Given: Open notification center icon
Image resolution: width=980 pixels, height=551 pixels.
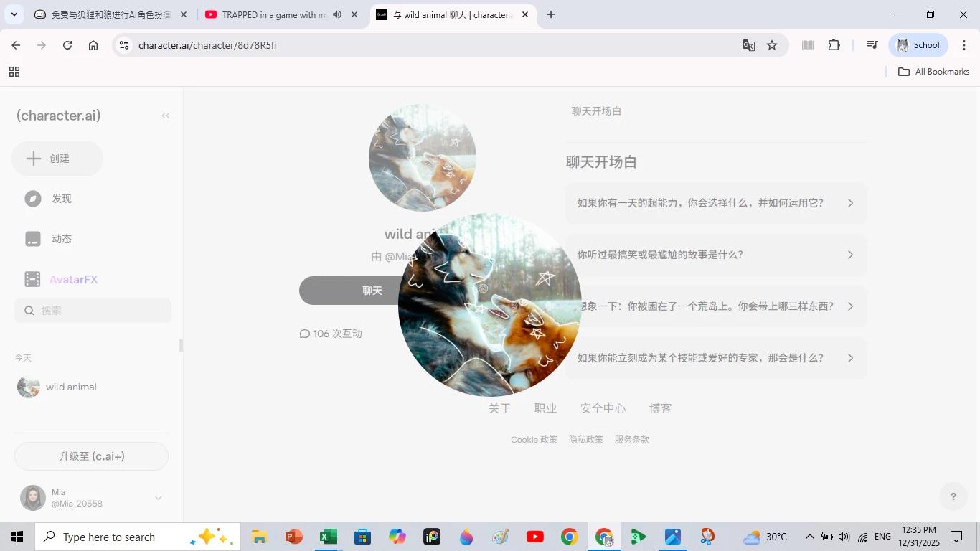Looking at the screenshot, I should pos(956,537).
